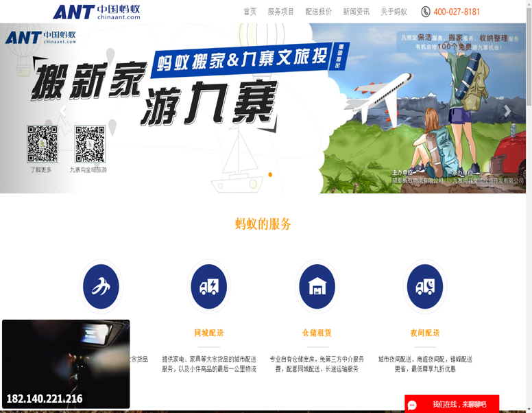
Task: Click the chat bubble icon in red bar
Action: point(412,405)
